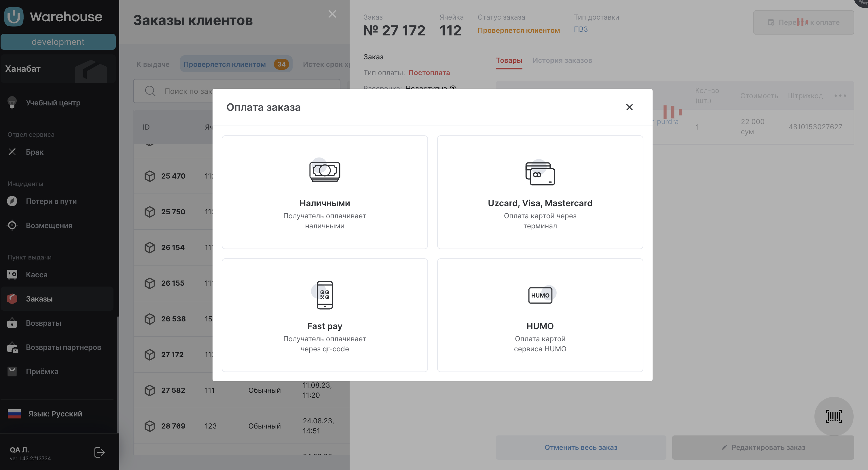Select the Проверяется клиентом tab
Screen dimensions: 868x470
tap(225, 64)
